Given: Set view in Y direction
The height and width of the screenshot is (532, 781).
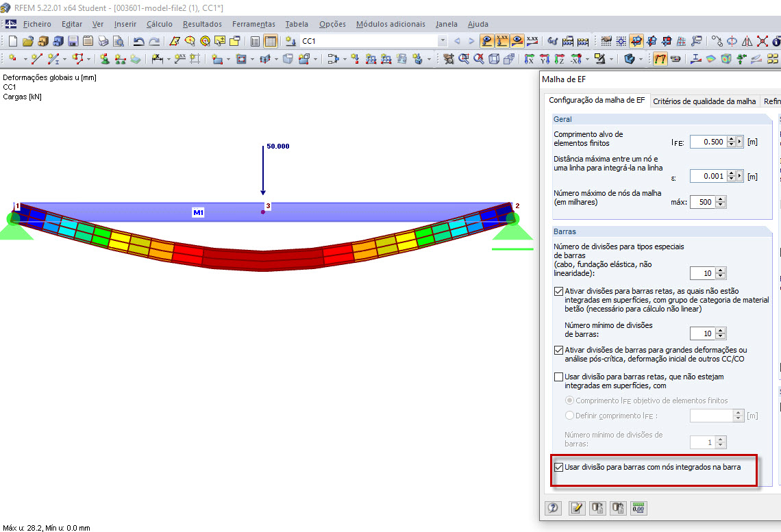Looking at the screenshot, I should point(545,59).
